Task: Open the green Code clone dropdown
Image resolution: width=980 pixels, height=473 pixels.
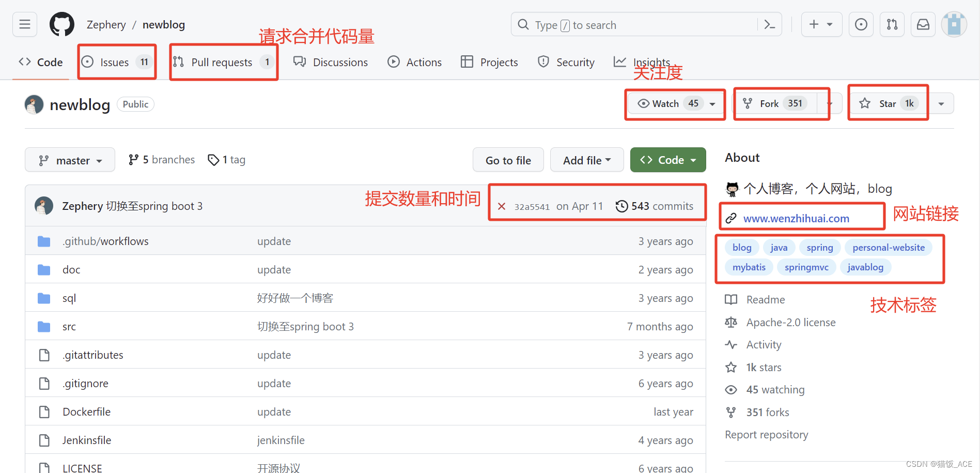Action: click(x=668, y=160)
